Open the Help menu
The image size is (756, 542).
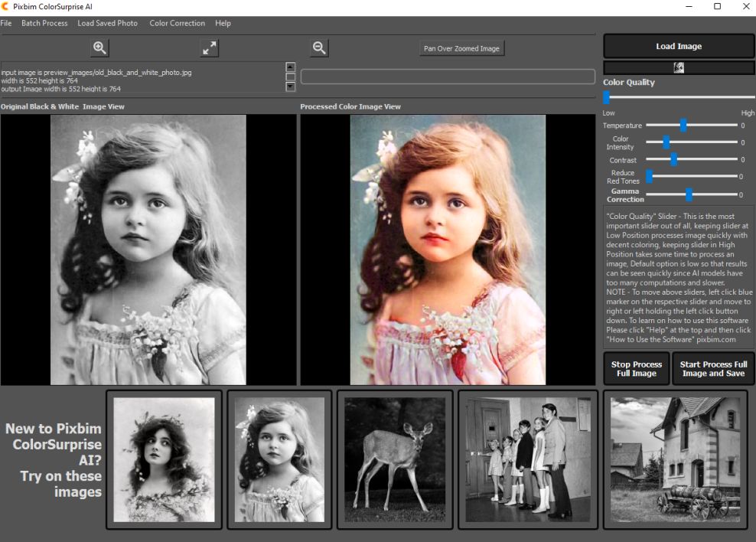(223, 23)
